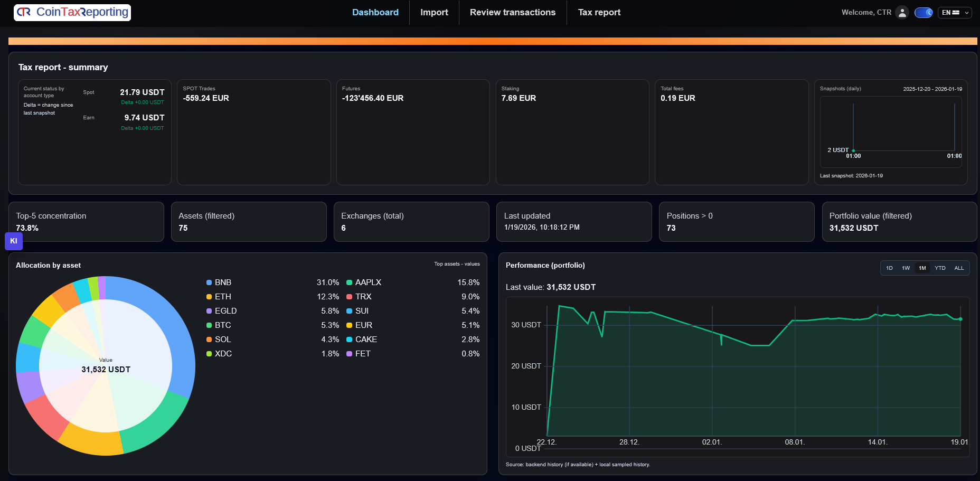The image size is (980, 481).
Task: Click the ALL range button
Action: (959, 268)
